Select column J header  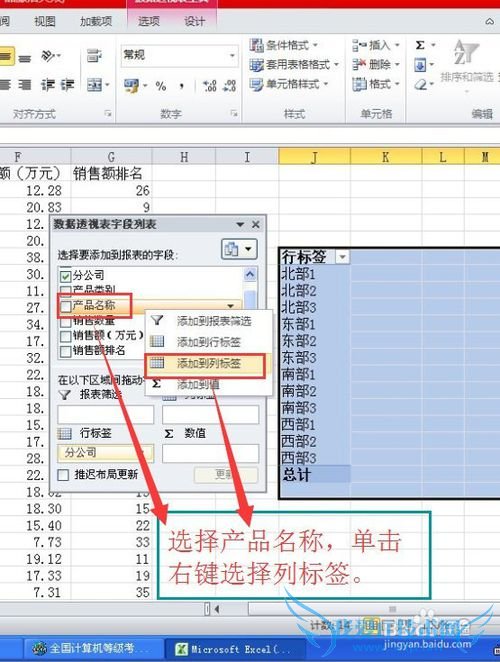(314, 157)
